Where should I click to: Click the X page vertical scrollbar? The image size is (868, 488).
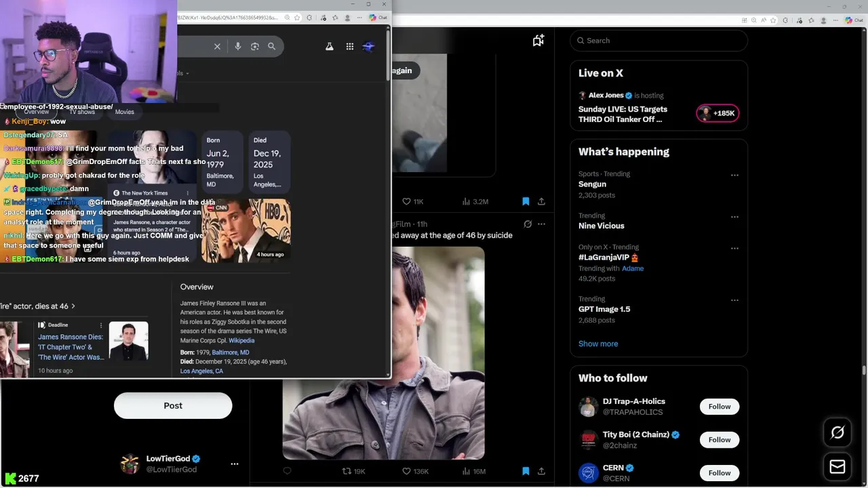click(864, 369)
